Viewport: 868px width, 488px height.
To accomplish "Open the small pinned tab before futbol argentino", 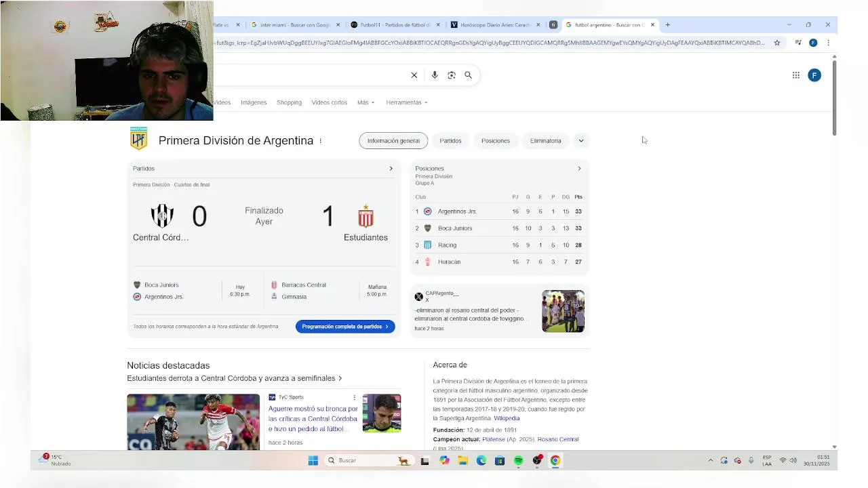I will click(x=553, y=25).
